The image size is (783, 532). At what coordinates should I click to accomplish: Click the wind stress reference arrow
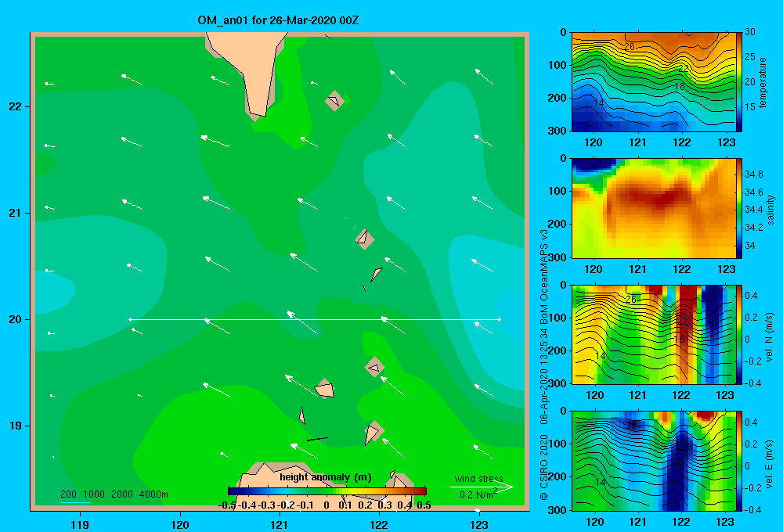tap(482, 487)
